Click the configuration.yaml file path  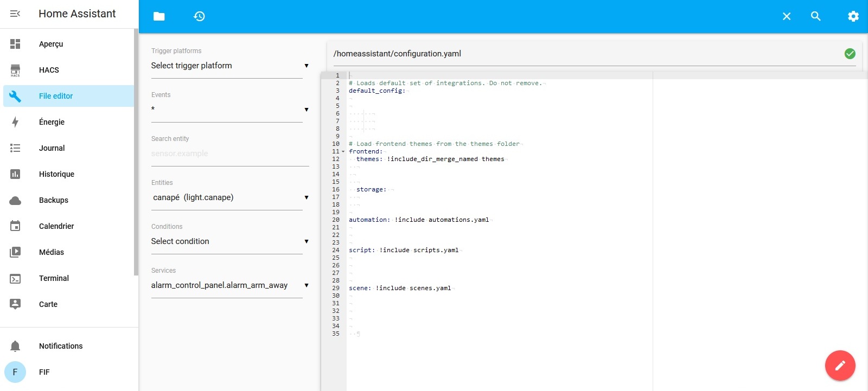click(x=397, y=54)
